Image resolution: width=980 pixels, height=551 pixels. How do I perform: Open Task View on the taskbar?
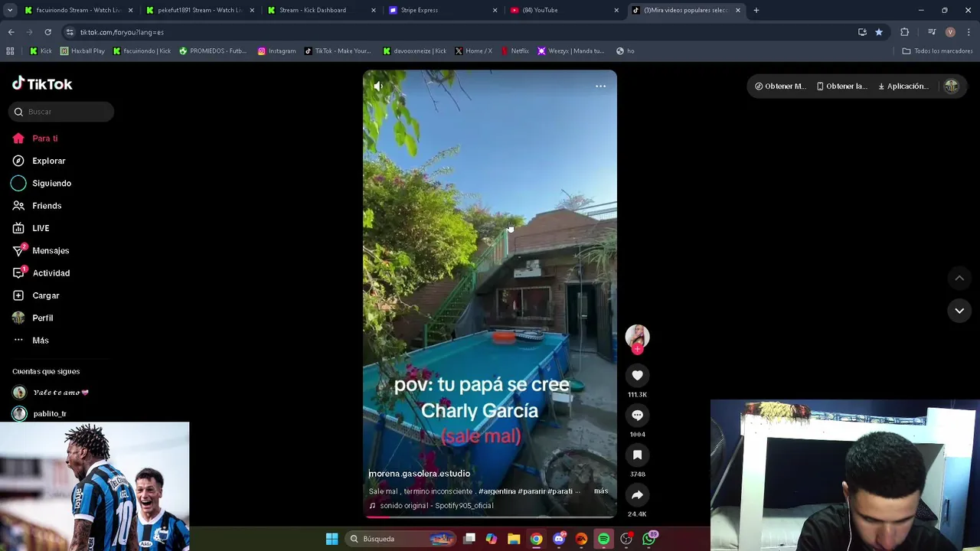469,539
